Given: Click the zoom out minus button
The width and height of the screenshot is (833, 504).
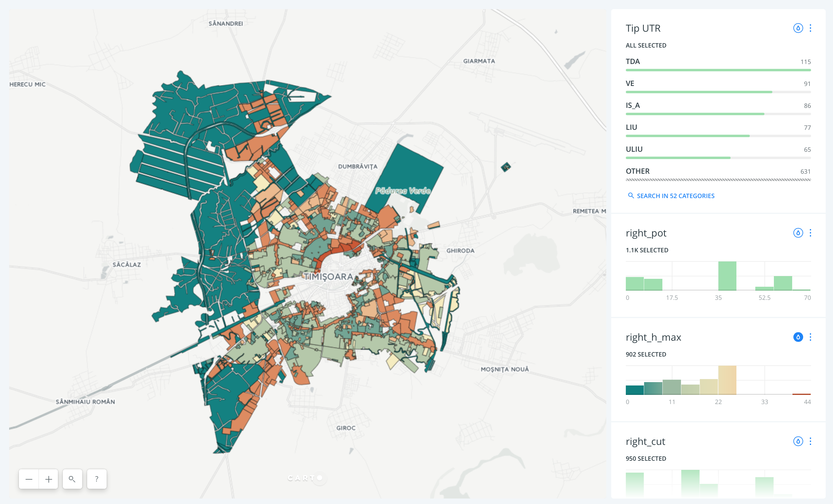Looking at the screenshot, I should 29,479.
